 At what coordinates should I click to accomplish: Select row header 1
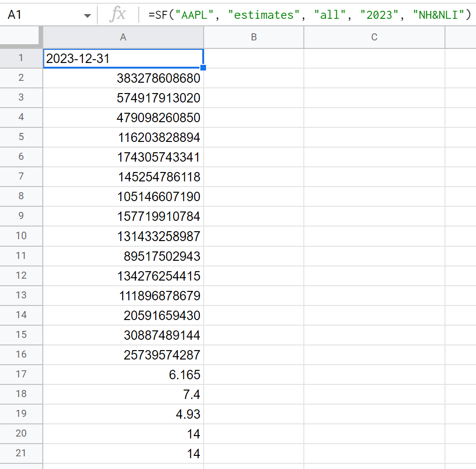[x=21, y=58]
